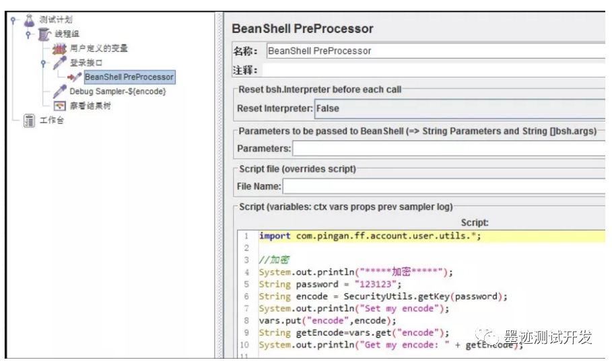Image resolution: width=612 pixels, height=364 pixels.
Task: Select BeanShell PreProcessor label in tree
Action: point(129,77)
